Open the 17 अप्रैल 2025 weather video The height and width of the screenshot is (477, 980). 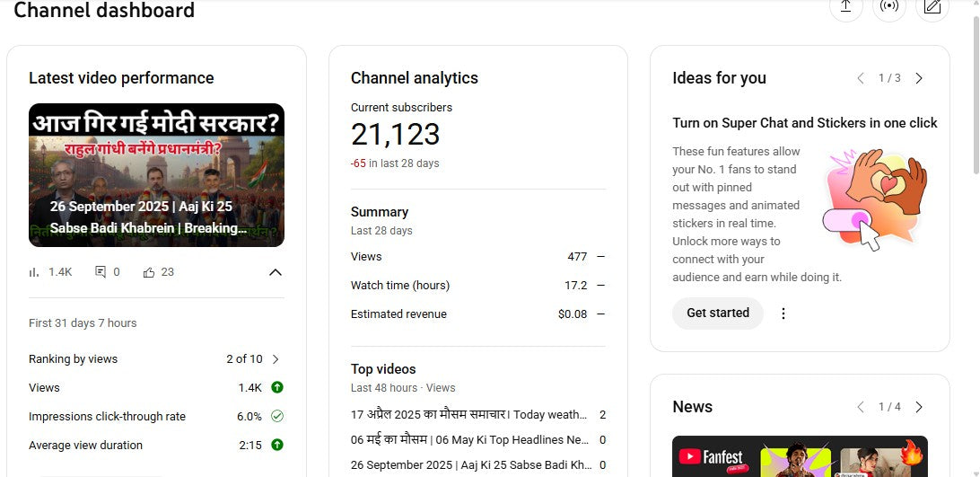coord(469,415)
